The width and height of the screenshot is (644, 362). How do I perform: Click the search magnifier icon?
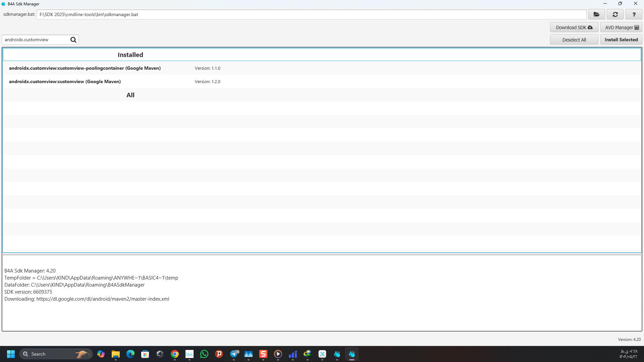click(73, 40)
